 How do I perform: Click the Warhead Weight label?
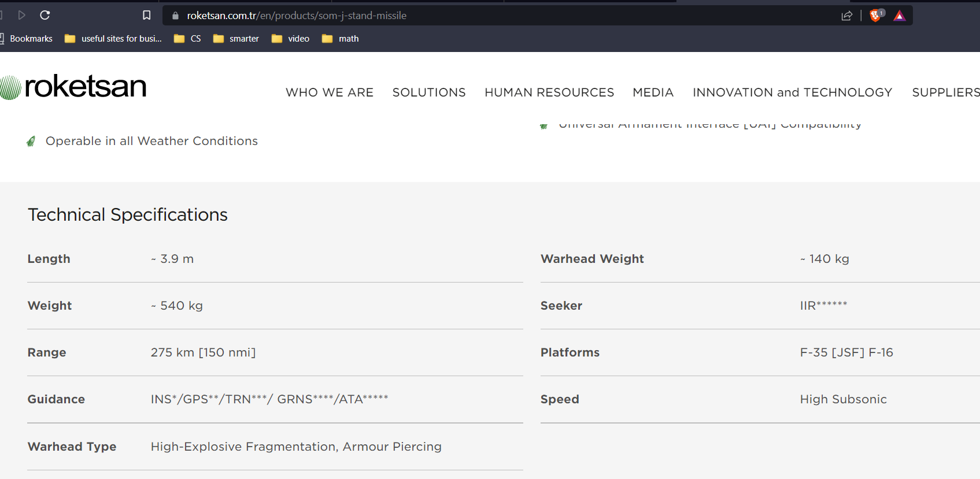tap(592, 259)
